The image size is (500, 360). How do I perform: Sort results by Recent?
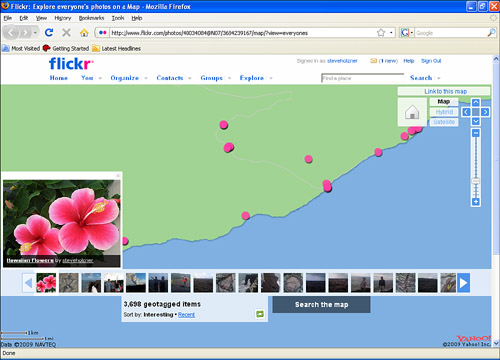pos(186,314)
